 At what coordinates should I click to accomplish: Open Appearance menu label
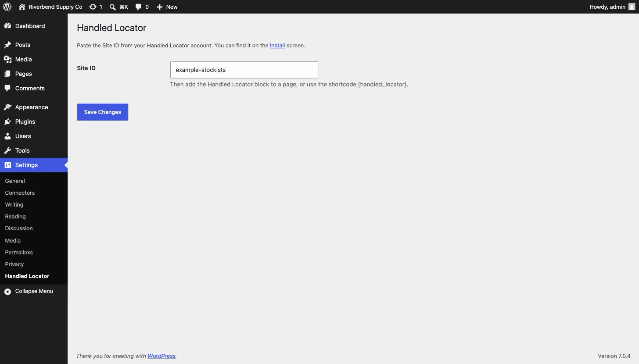tap(32, 107)
